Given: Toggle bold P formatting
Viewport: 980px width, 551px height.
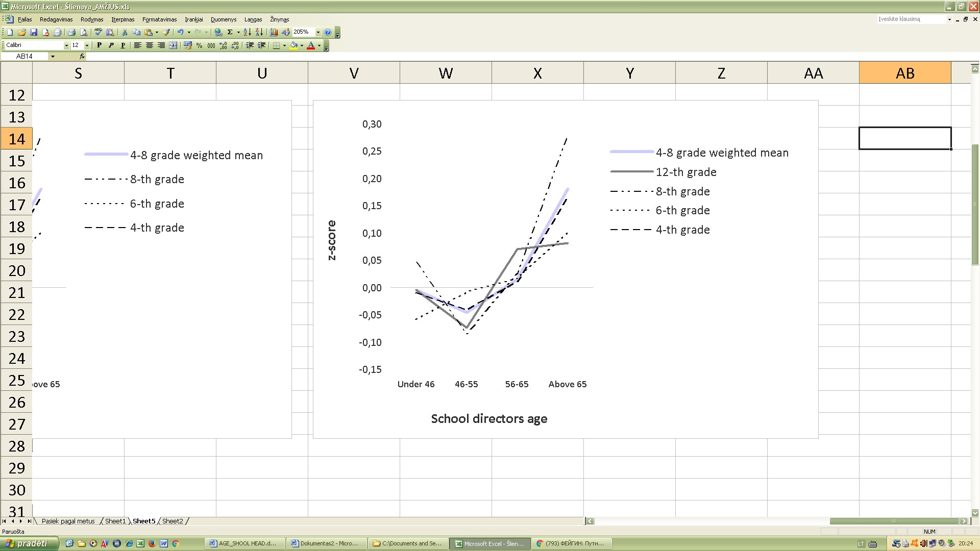Looking at the screenshot, I should [99, 45].
